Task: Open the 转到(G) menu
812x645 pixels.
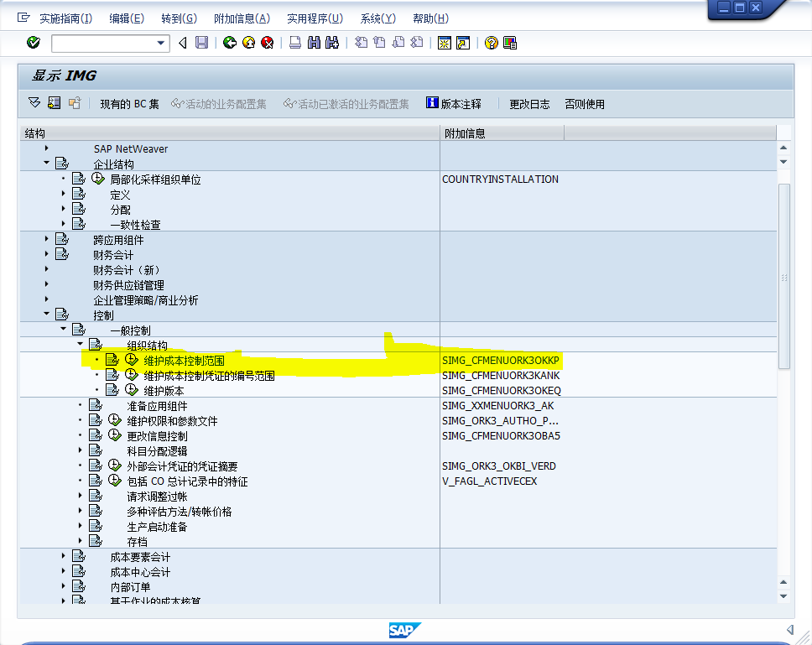Action: [180, 18]
